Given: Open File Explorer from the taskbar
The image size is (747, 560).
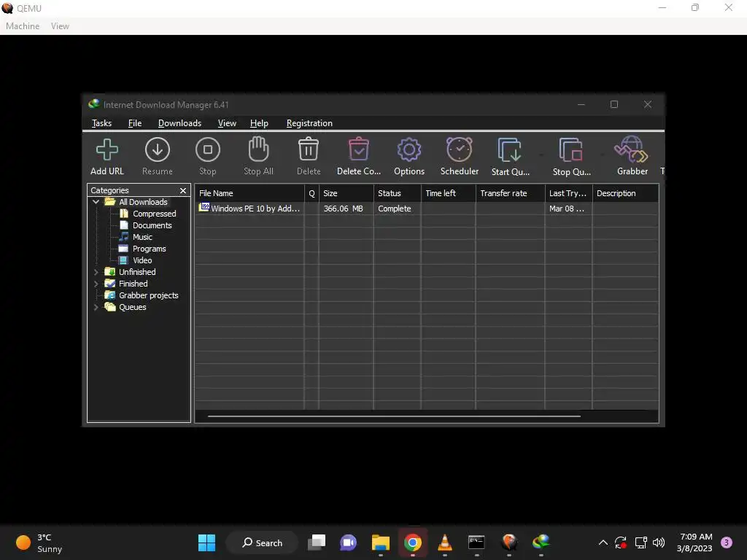Looking at the screenshot, I should (x=381, y=542).
